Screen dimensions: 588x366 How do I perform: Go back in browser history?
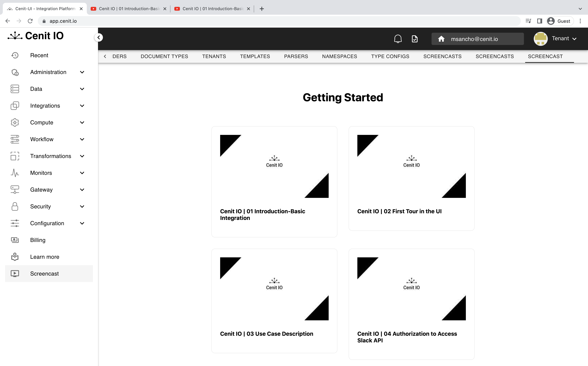pos(8,21)
